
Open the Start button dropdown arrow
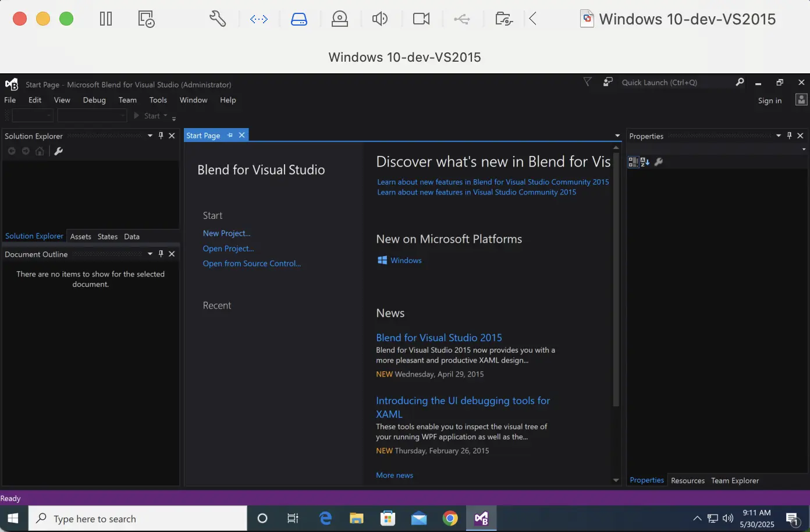(165, 115)
